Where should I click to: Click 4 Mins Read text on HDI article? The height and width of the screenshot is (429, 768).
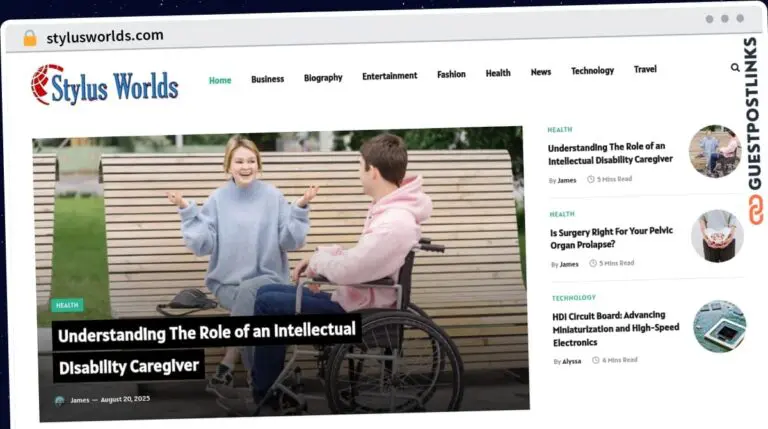620,360
